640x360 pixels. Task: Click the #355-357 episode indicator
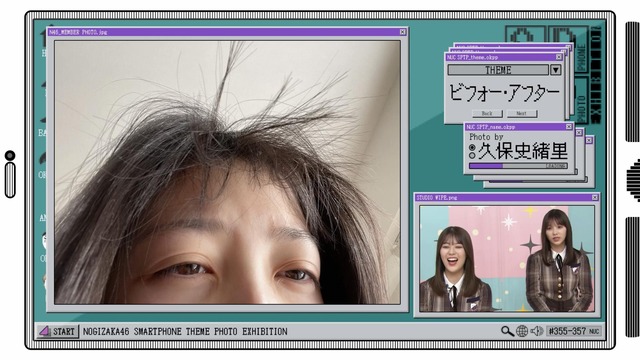click(567, 331)
